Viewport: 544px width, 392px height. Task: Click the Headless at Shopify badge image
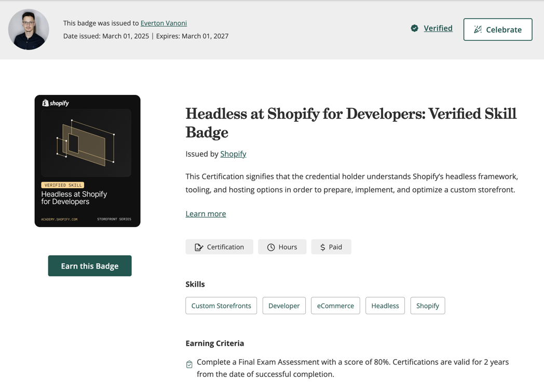[87, 161]
